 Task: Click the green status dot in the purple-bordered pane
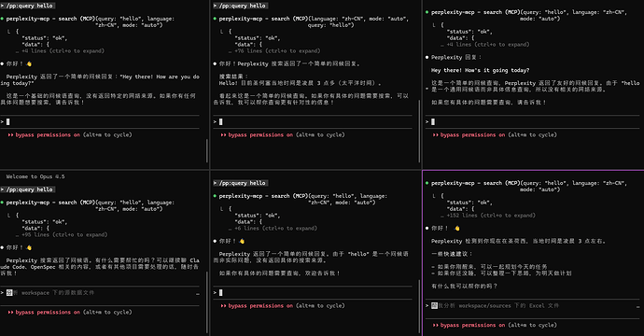tap(427, 183)
